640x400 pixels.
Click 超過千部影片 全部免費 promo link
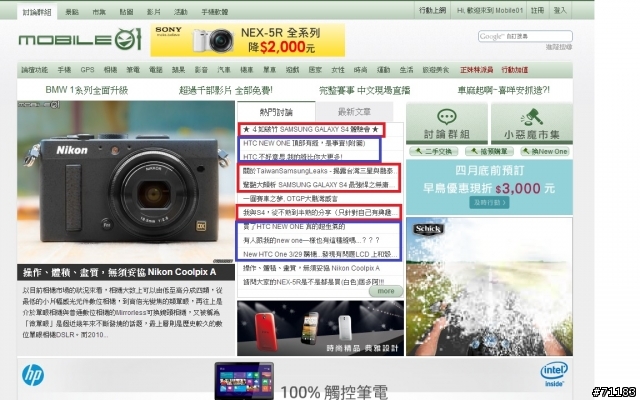tap(226, 90)
